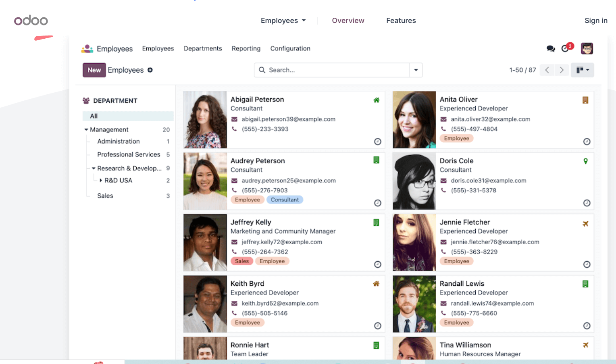This screenshot has width=616, height=364.
Task: Collapse Research & Development subtree
Action: coord(94,168)
